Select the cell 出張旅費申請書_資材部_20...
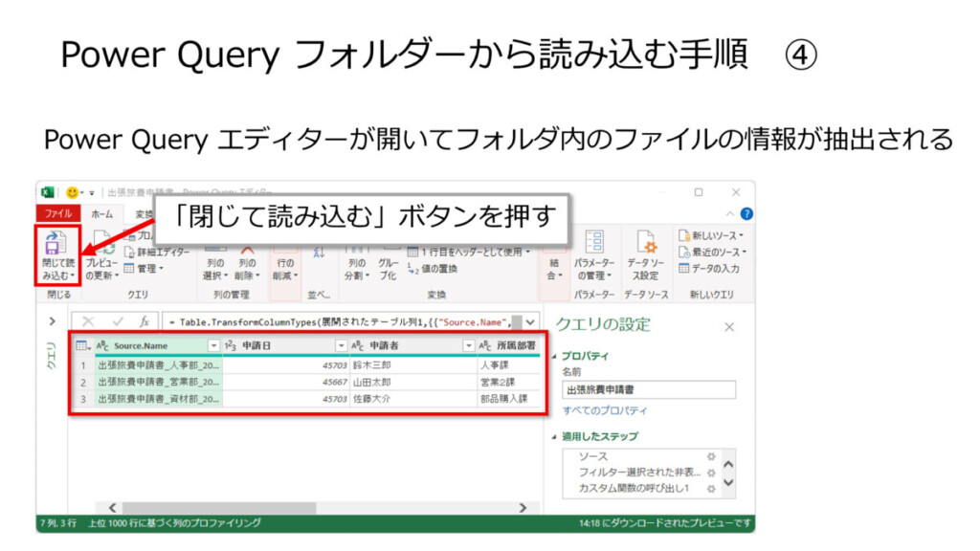The image size is (980, 551). coord(159,399)
